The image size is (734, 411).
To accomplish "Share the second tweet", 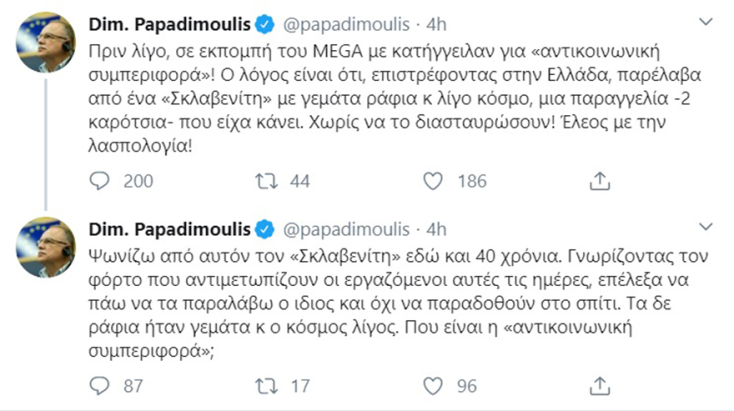I will coord(598,385).
